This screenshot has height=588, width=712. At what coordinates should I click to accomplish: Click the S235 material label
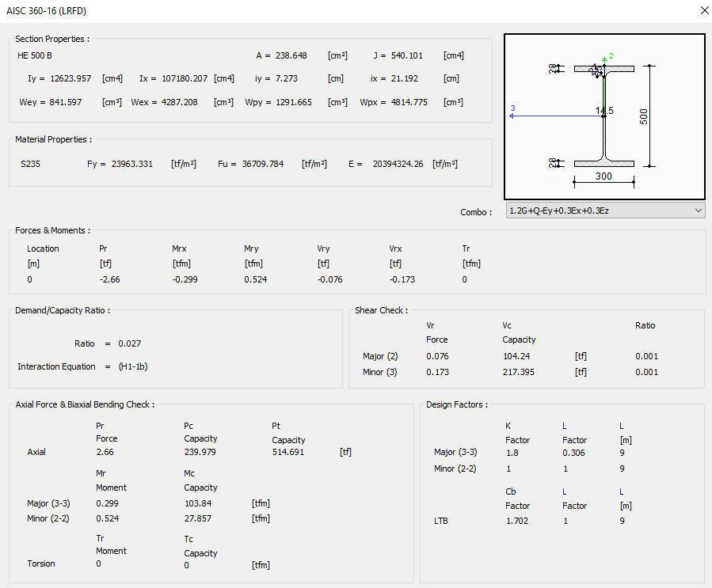point(29,163)
